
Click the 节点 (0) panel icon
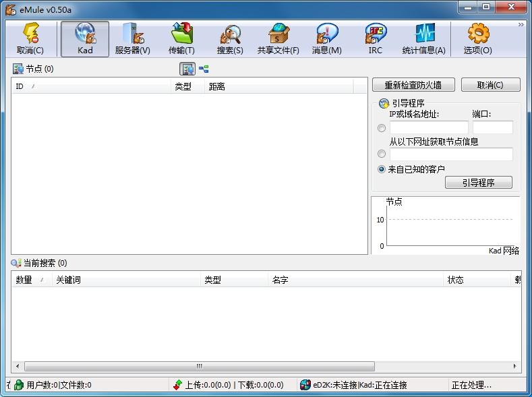coord(18,69)
